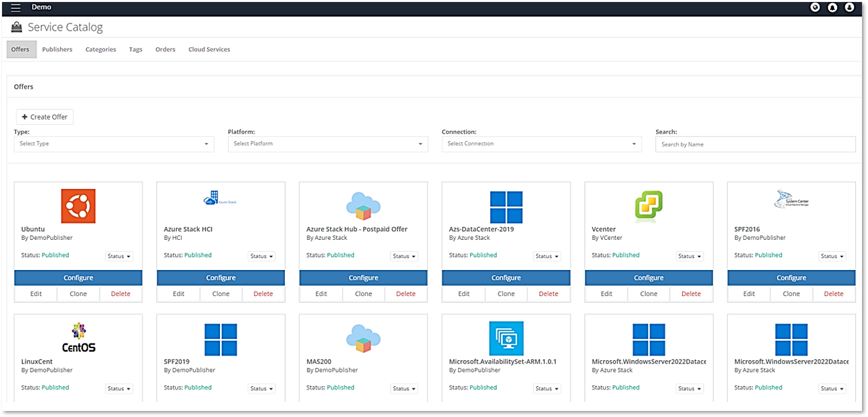Open the Status dropdown for Azure Stack HCI

(261, 257)
